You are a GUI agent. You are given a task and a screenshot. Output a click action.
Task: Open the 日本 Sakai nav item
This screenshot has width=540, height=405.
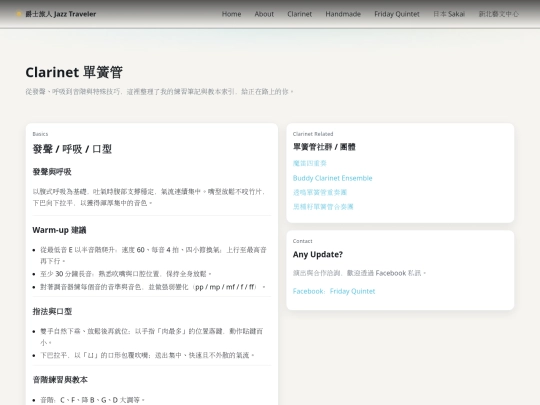pos(449,14)
